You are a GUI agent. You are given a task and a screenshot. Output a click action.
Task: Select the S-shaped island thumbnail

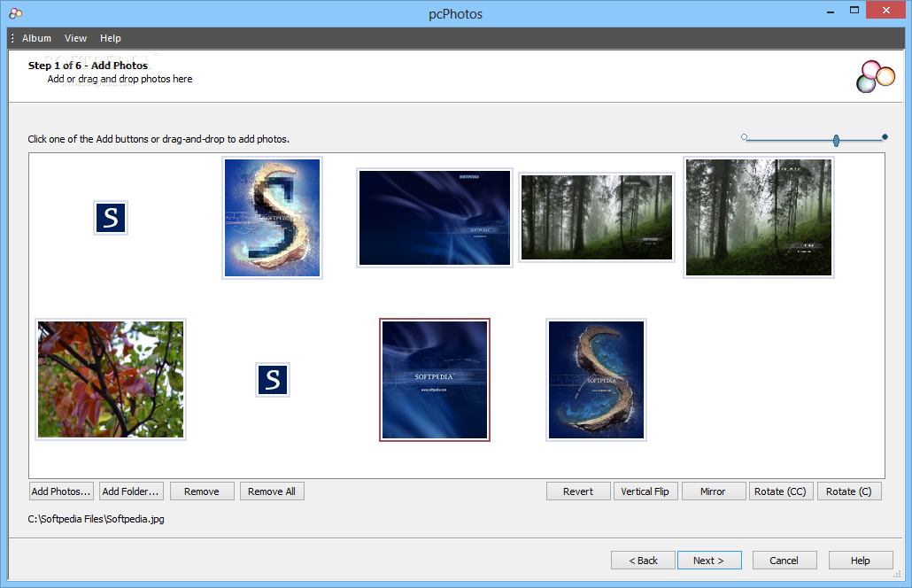point(596,380)
